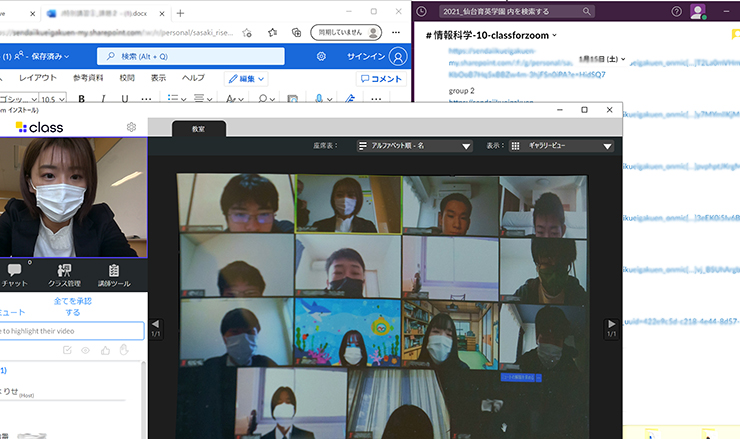Click the checkmark filter icon below search
The height and width of the screenshot is (439, 740).
click(67, 350)
